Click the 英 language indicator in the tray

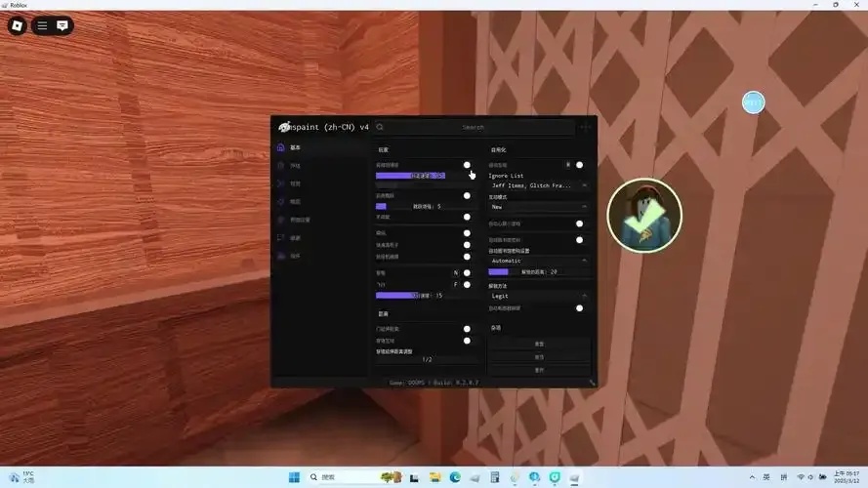[x=766, y=477]
